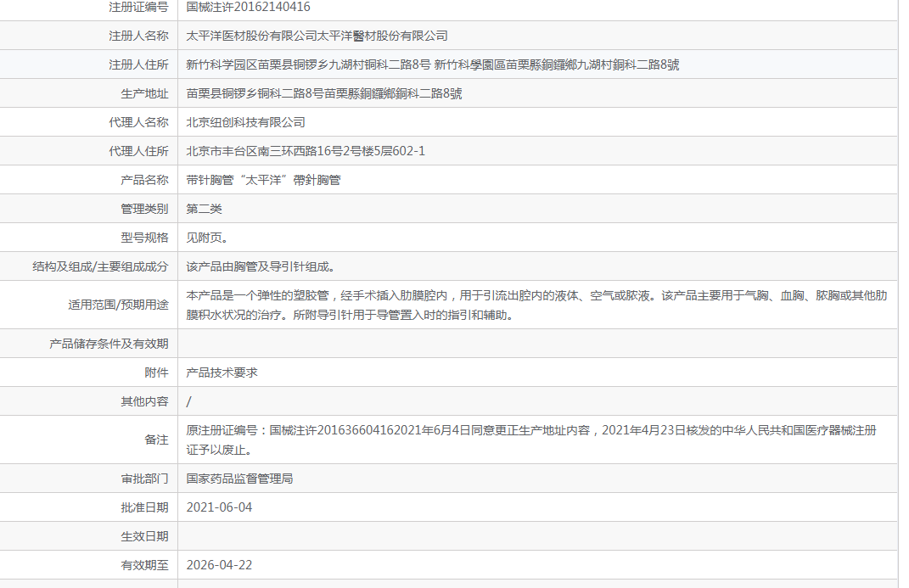Image resolution: width=909 pixels, height=588 pixels.
Task: Select the registration number 国械注许20162140416
Action: point(248,7)
